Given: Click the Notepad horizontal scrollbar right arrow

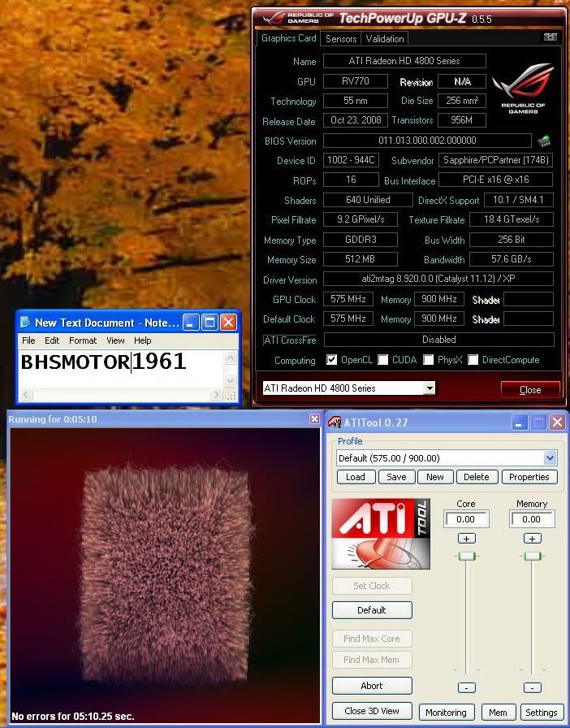Looking at the screenshot, I should [216, 395].
